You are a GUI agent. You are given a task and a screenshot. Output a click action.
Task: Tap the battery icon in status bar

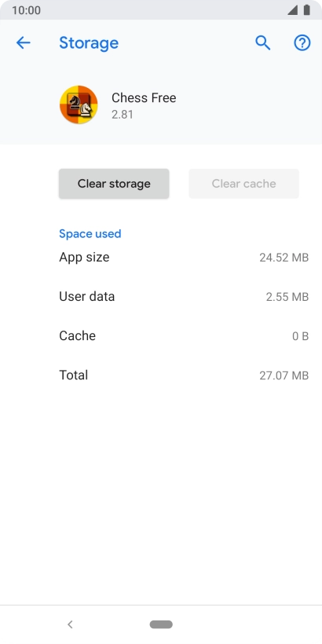[307, 10]
